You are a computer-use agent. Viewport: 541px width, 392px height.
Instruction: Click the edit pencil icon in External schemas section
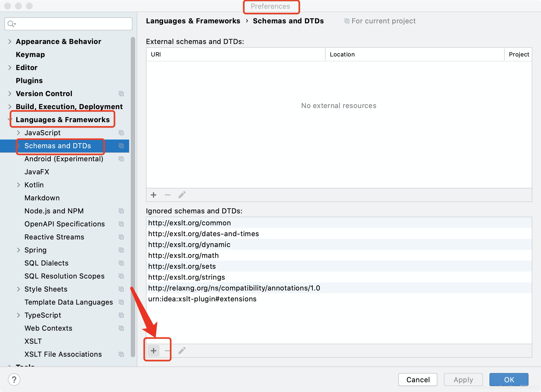(181, 195)
